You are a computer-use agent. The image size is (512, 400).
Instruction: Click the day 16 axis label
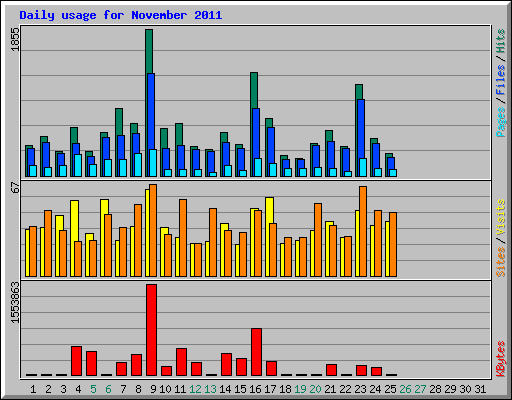(x=255, y=389)
